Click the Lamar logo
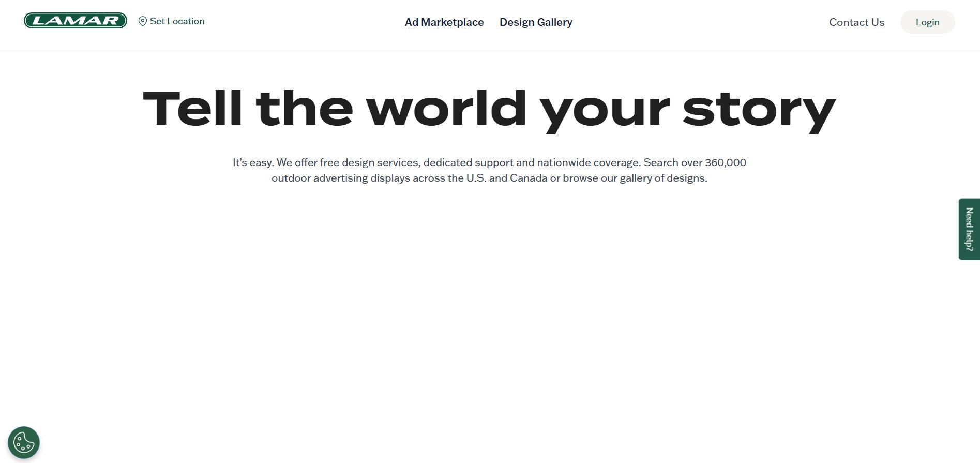Image resolution: width=980 pixels, height=463 pixels. coord(76,21)
